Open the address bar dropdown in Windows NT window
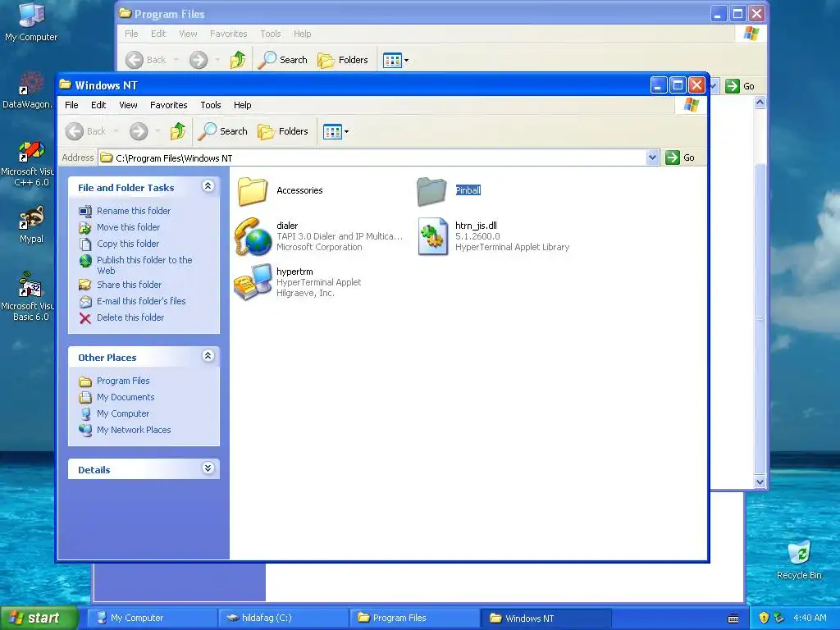Screen dimensions: 840x630 click(x=652, y=157)
